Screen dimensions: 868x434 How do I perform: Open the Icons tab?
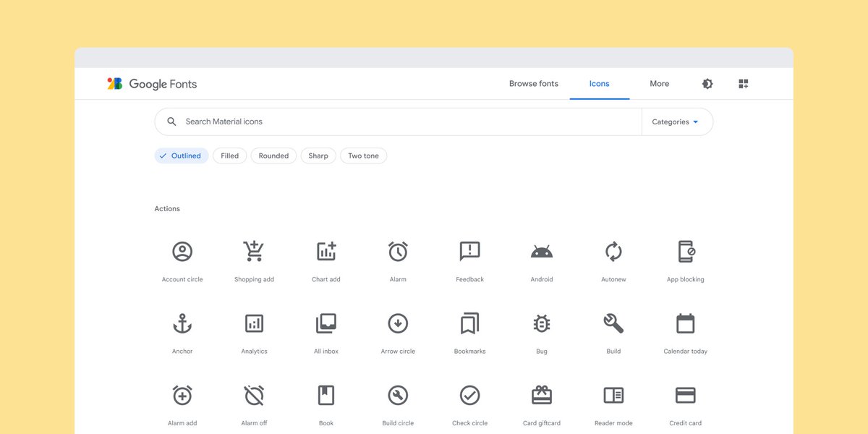(x=600, y=84)
